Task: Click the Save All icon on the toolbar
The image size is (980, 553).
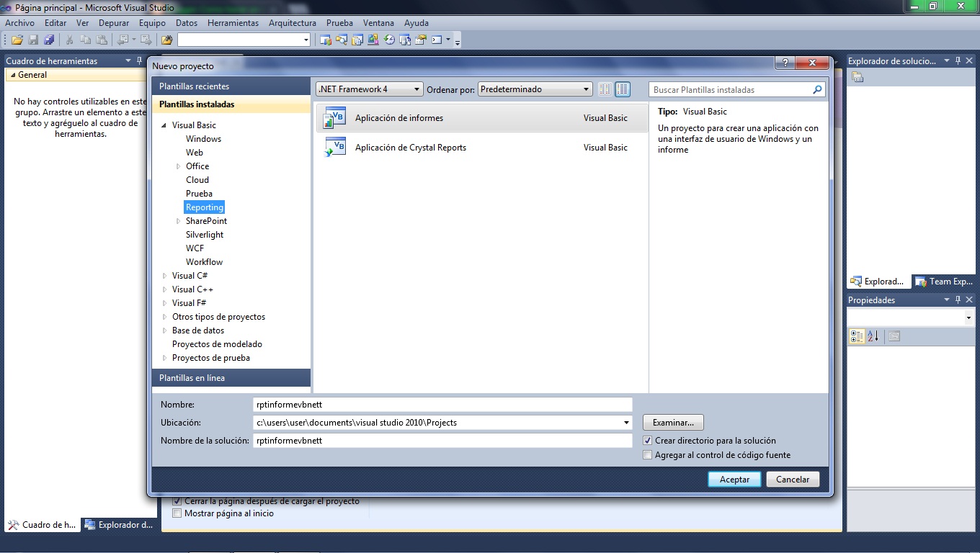Action: click(48, 40)
